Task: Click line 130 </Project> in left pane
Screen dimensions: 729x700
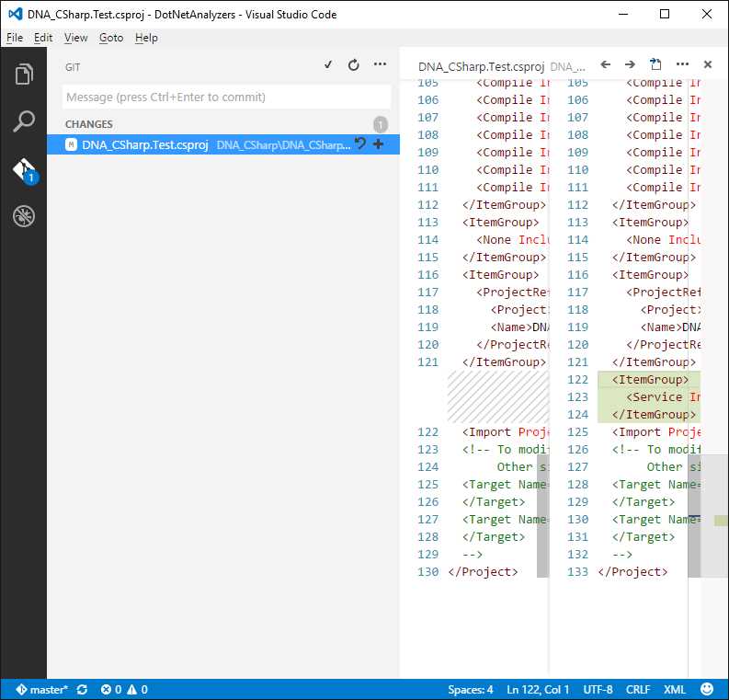Action: click(x=483, y=571)
